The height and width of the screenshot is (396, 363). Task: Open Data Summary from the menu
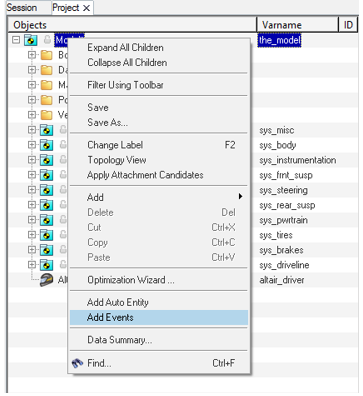click(x=120, y=340)
